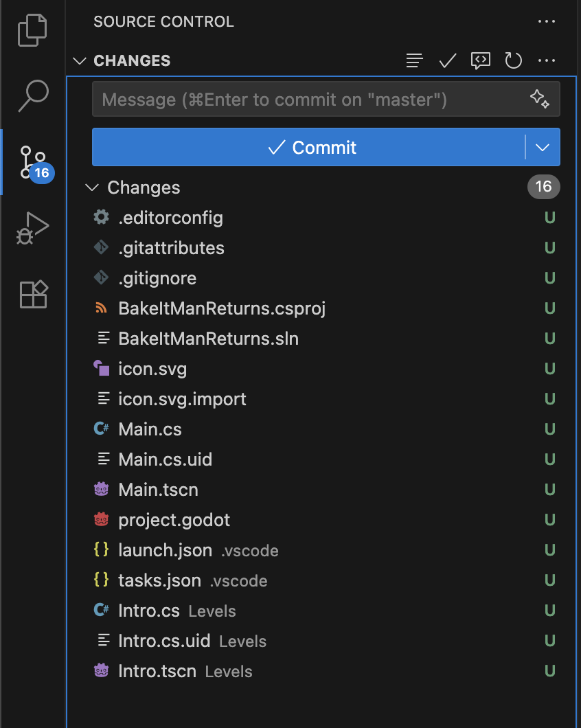
Task: Click the icon.svg.import lines file icon
Action: pyautogui.click(x=103, y=398)
